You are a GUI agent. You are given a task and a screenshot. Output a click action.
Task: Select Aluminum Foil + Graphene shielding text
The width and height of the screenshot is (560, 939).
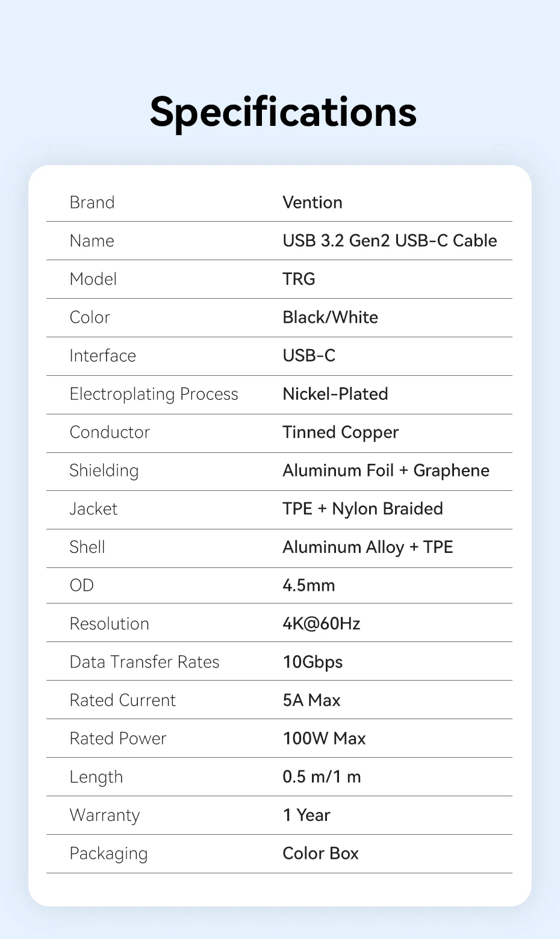pos(386,470)
